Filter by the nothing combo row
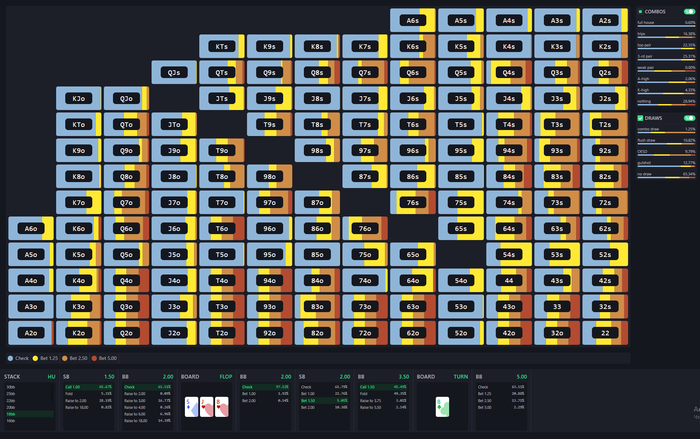Image resolution: width=700 pixels, height=439 pixels. click(x=666, y=102)
